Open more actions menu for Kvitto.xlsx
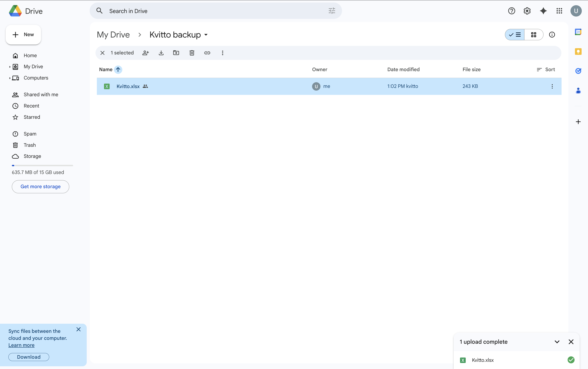This screenshot has height=369, width=588. pos(552,86)
